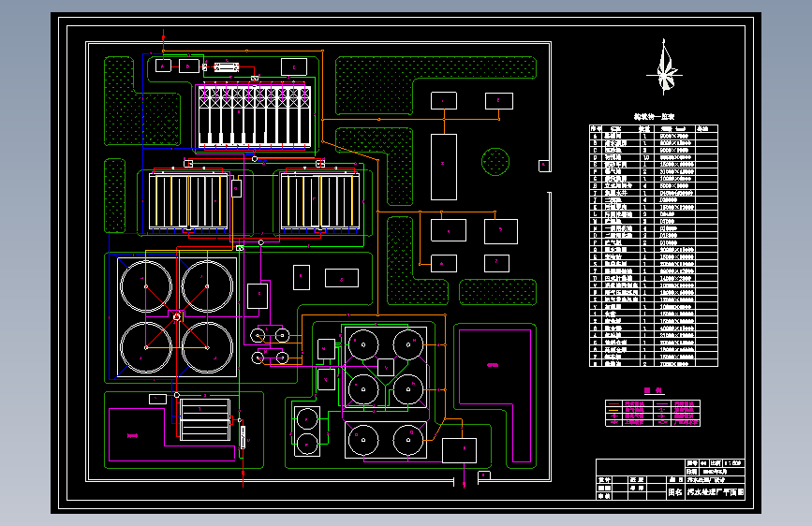Click the north arrow compass symbol
812x526 pixels.
click(x=664, y=67)
